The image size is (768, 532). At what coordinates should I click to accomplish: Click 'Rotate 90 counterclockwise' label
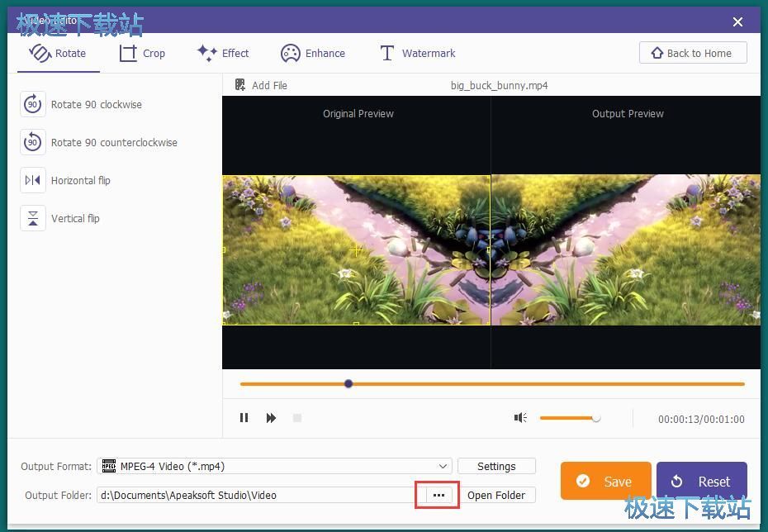coord(114,143)
